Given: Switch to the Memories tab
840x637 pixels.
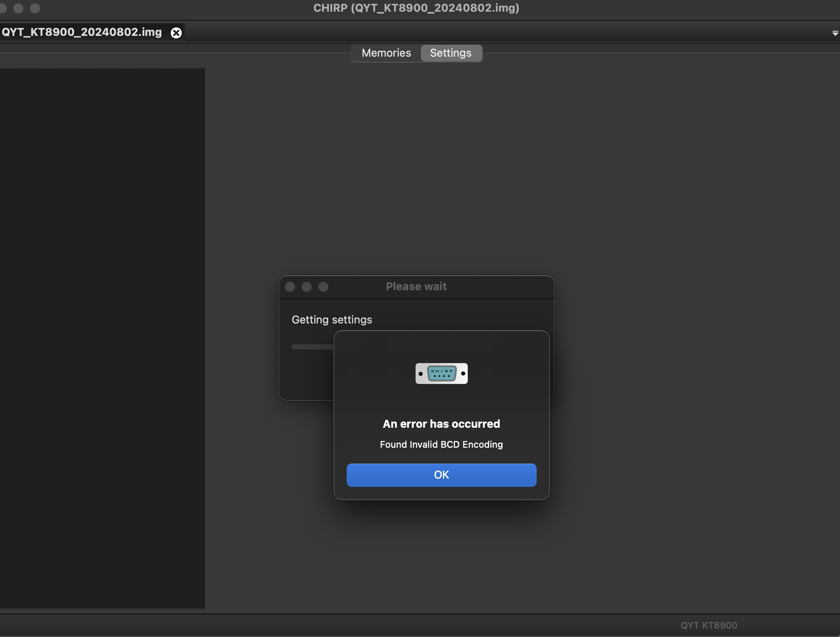Looking at the screenshot, I should pos(386,53).
